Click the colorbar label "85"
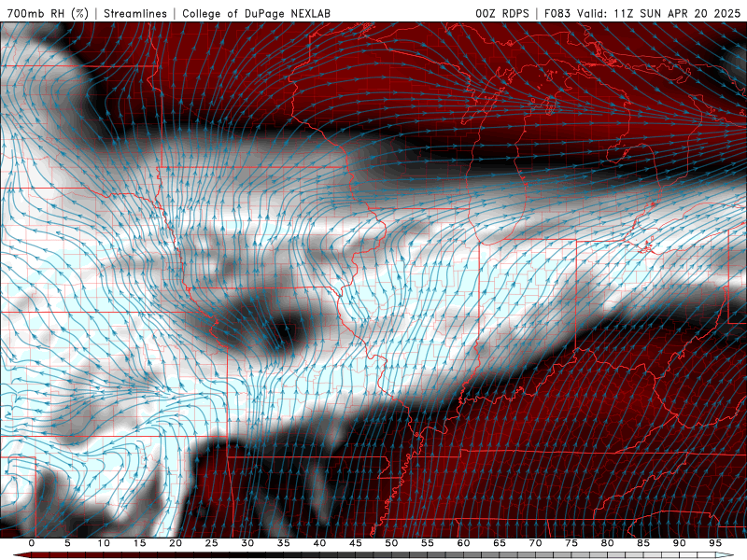Screen dimensions: 747x560 643,543
